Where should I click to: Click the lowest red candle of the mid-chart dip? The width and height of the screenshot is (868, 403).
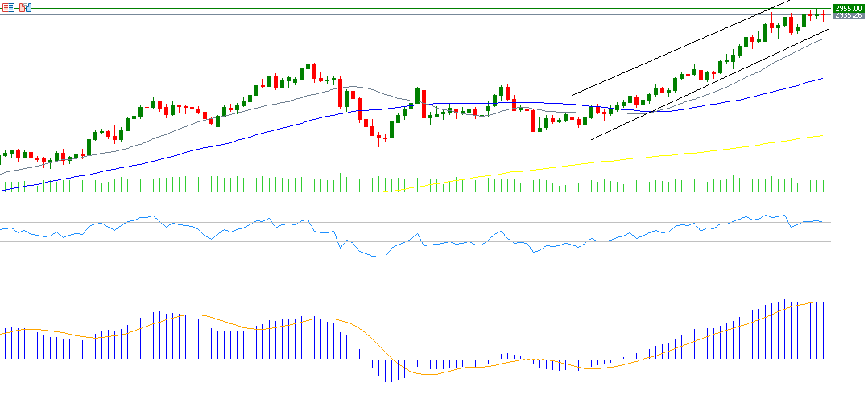(x=378, y=138)
